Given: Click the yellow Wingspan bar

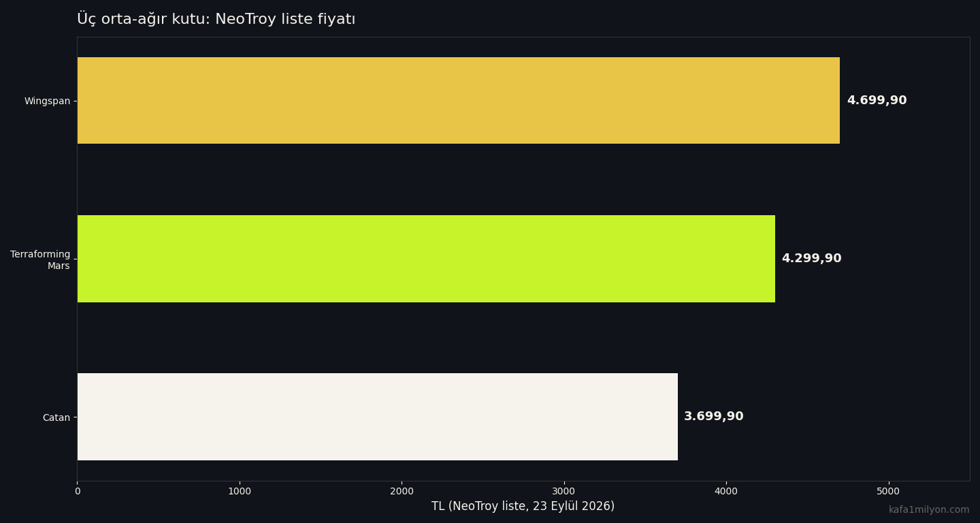Looking at the screenshot, I should [459, 101].
